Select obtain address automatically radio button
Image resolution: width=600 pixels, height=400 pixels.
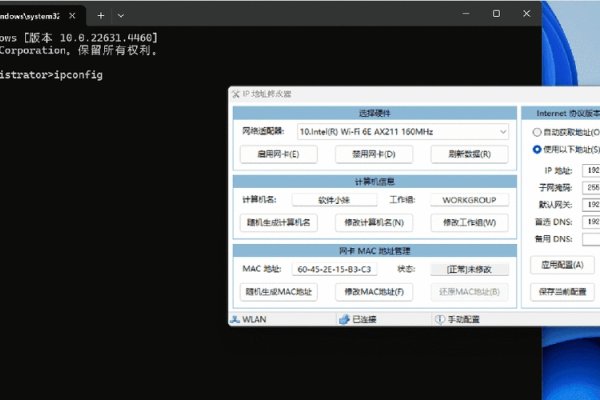(537, 132)
